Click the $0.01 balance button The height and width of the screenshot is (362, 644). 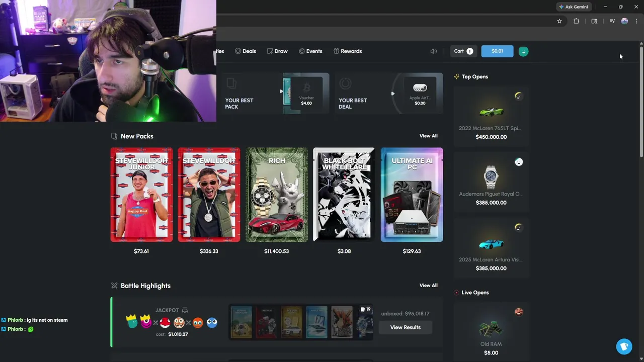coord(497,51)
